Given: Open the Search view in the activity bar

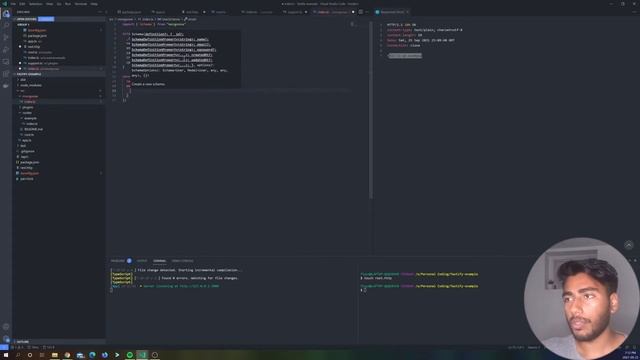Looking at the screenshot, I should click(6, 25).
